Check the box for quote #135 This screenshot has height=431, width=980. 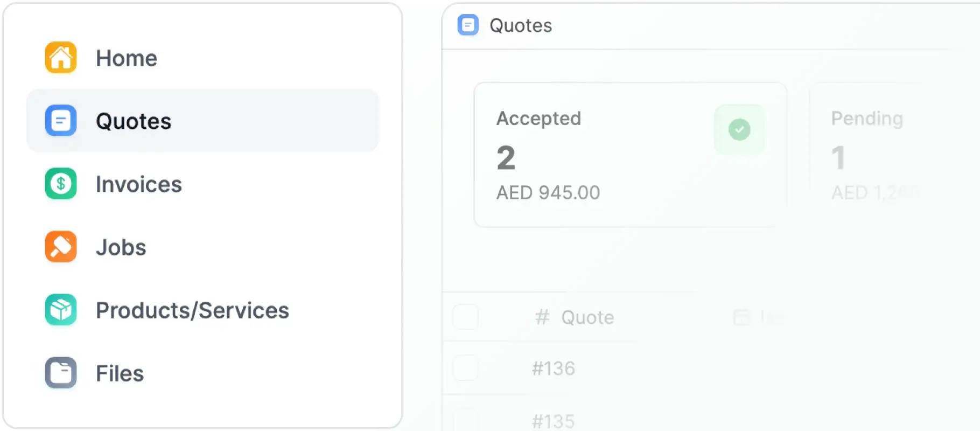(466, 420)
